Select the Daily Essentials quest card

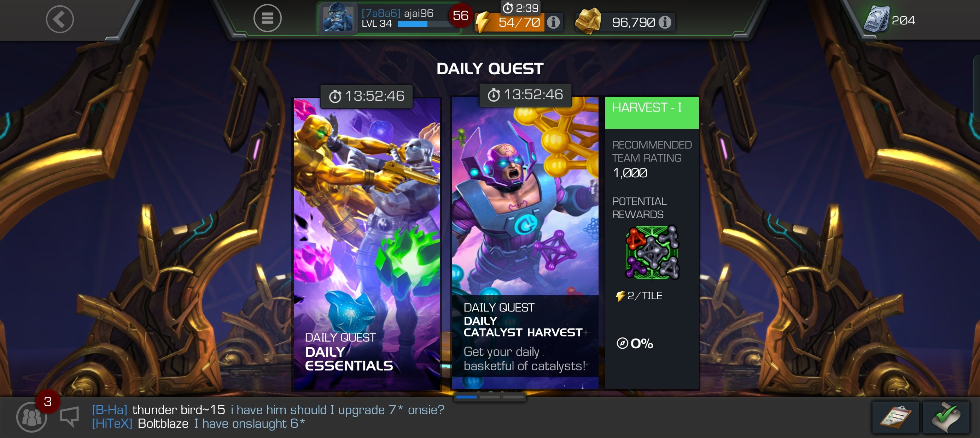[367, 244]
